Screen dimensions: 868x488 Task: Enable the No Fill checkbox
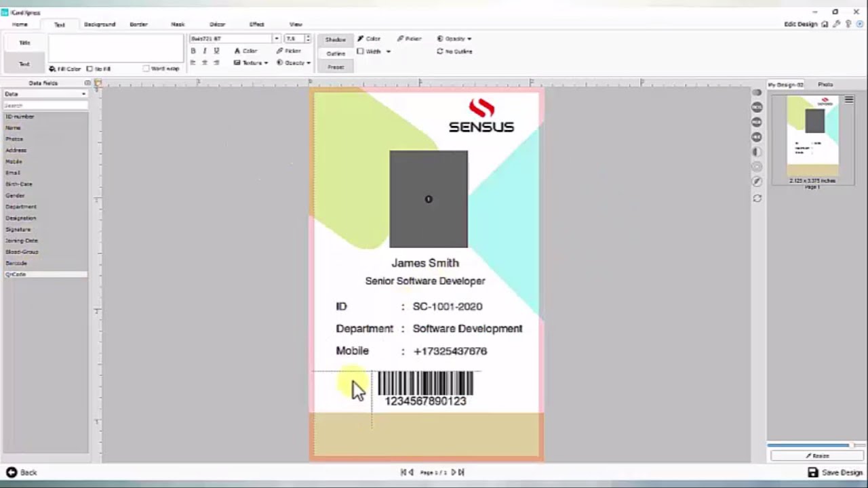point(90,68)
